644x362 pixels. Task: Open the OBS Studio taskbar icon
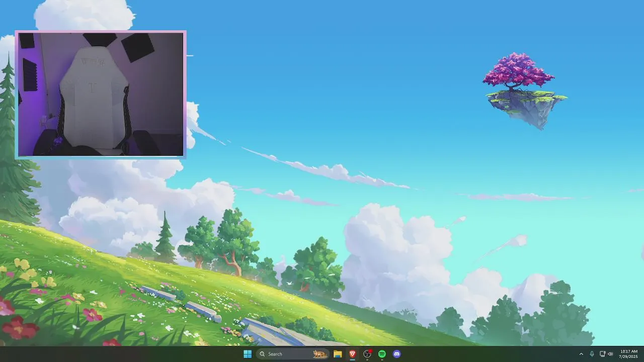pos(367,354)
